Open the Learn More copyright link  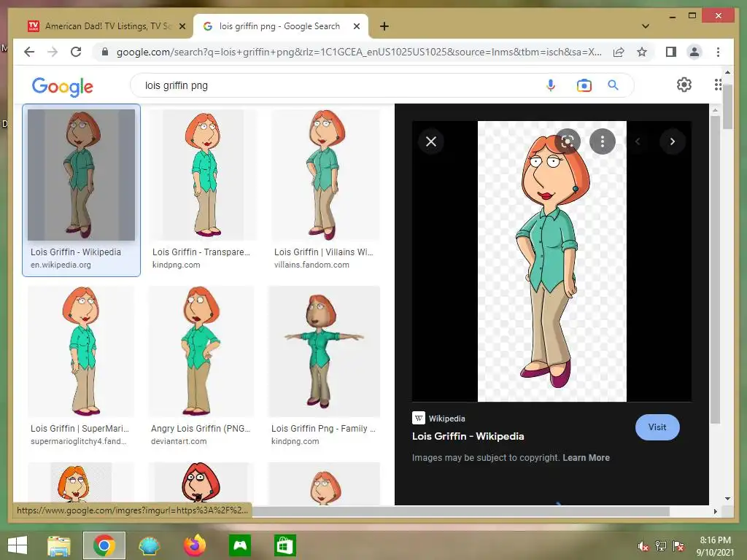[x=586, y=458]
